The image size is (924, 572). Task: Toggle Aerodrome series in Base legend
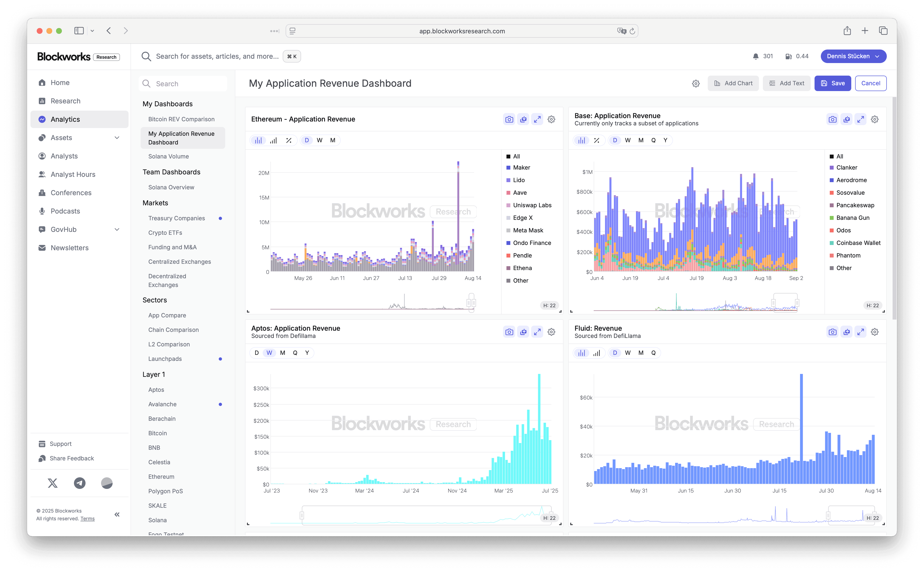point(848,180)
